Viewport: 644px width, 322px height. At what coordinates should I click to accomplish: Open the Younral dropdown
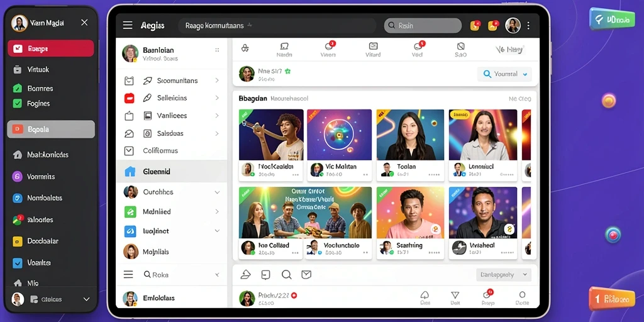[504, 74]
